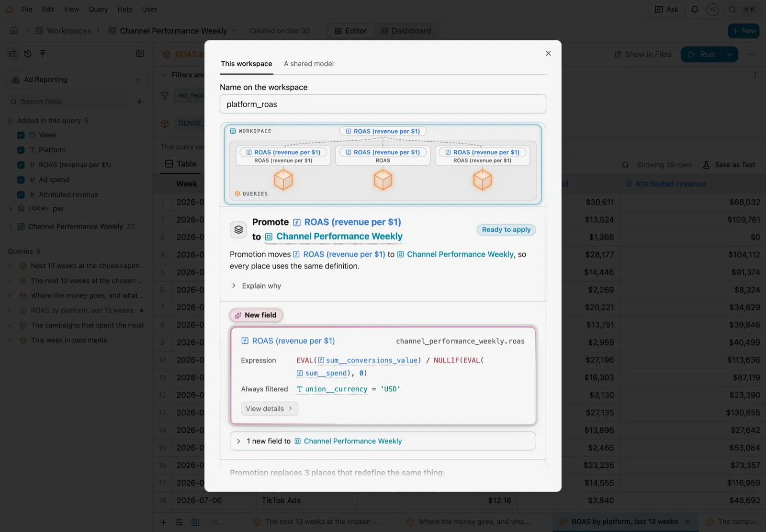Close ROAS by platform bottom tab

(x=687, y=521)
